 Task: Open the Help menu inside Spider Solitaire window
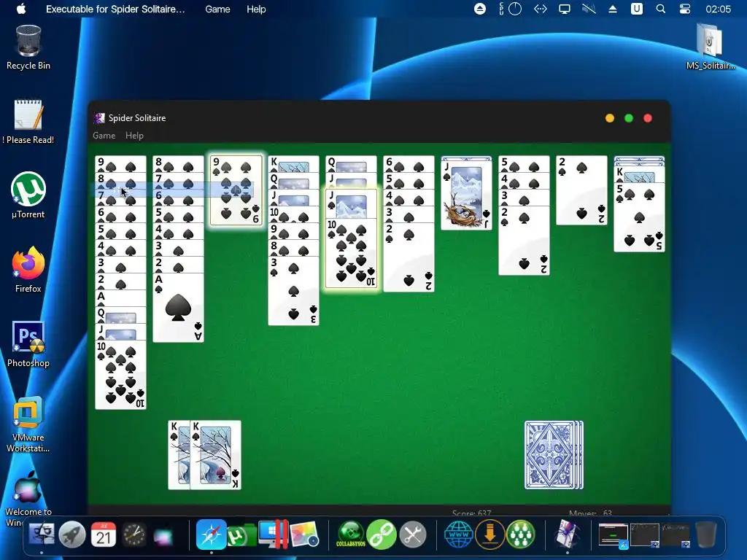[x=134, y=136]
